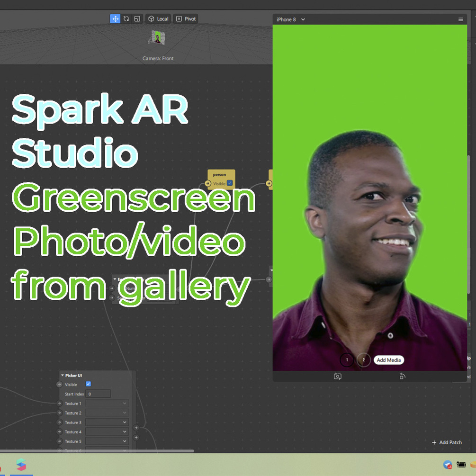Open the Texture 1 dropdown
Screen dimensions: 476x476
(x=107, y=404)
